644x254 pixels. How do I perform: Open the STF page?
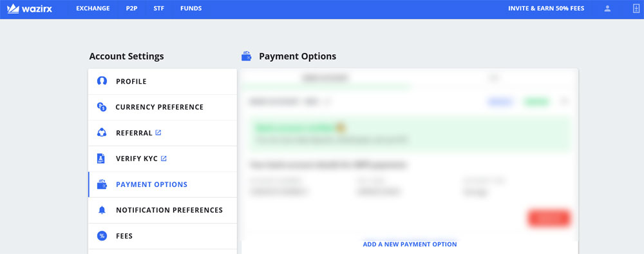(x=159, y=8)
